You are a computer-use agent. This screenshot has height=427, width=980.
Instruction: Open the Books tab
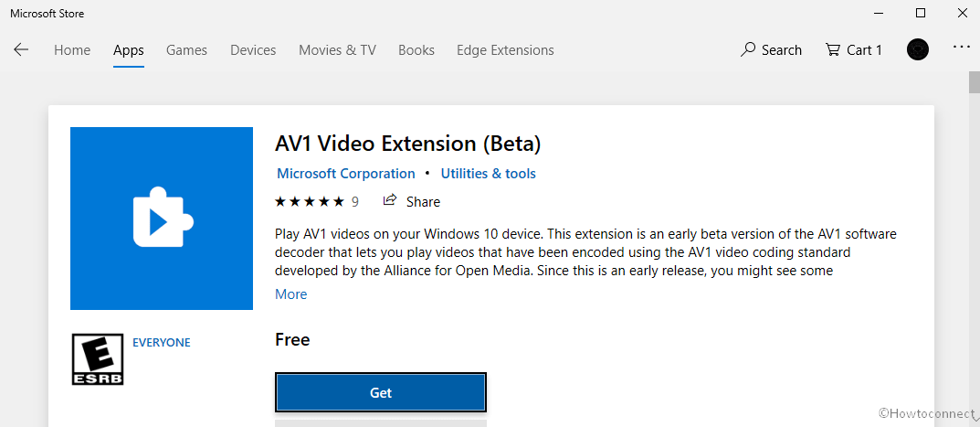pos(416,50)
